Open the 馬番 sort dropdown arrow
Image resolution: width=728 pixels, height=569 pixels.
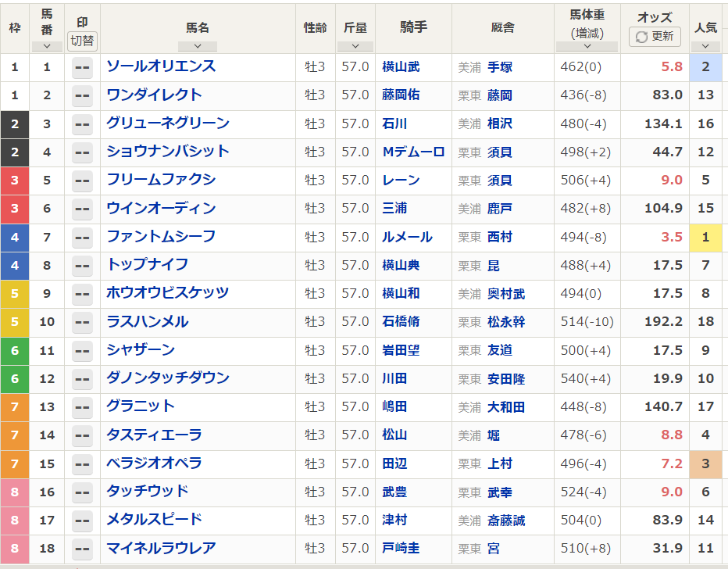pos(47,46)
